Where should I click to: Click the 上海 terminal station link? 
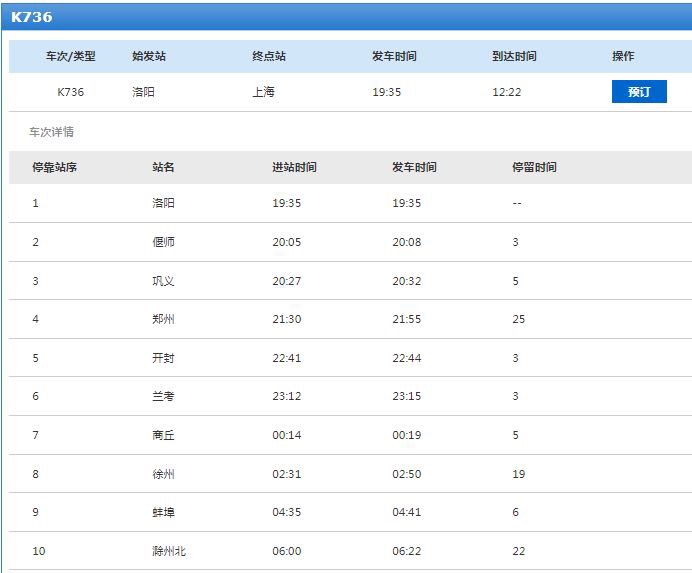tap(263, 92)
